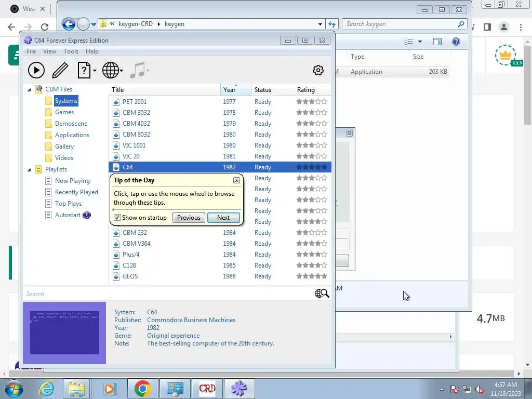
Task: Sort list by Status column header
Action: (272, 89)
